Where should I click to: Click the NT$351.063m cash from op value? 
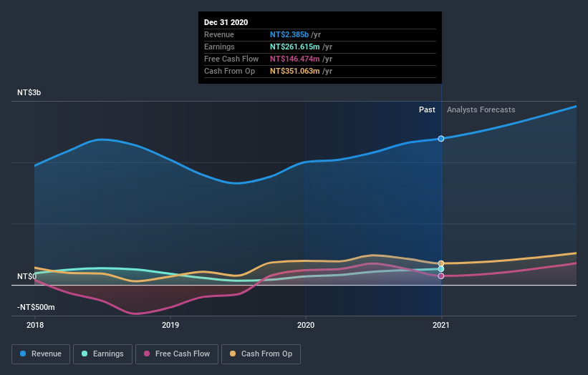[295, 71]
